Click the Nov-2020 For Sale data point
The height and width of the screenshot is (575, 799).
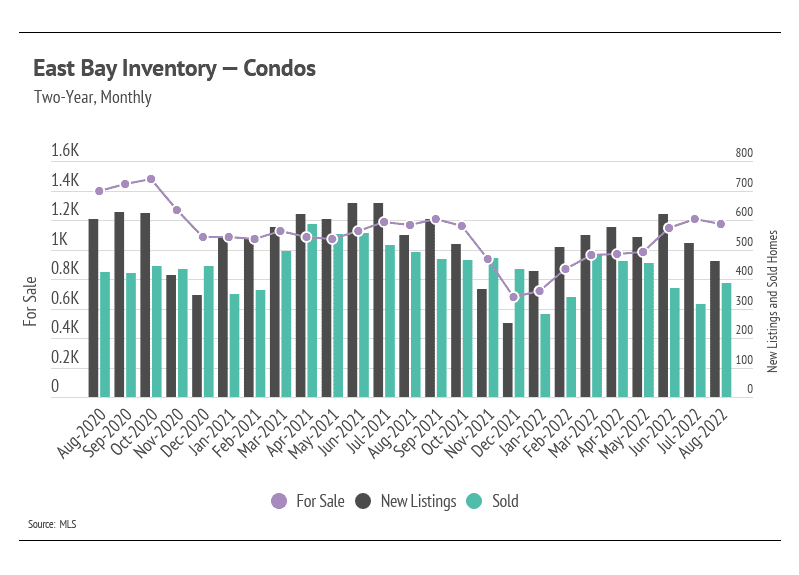click(177, 210)
